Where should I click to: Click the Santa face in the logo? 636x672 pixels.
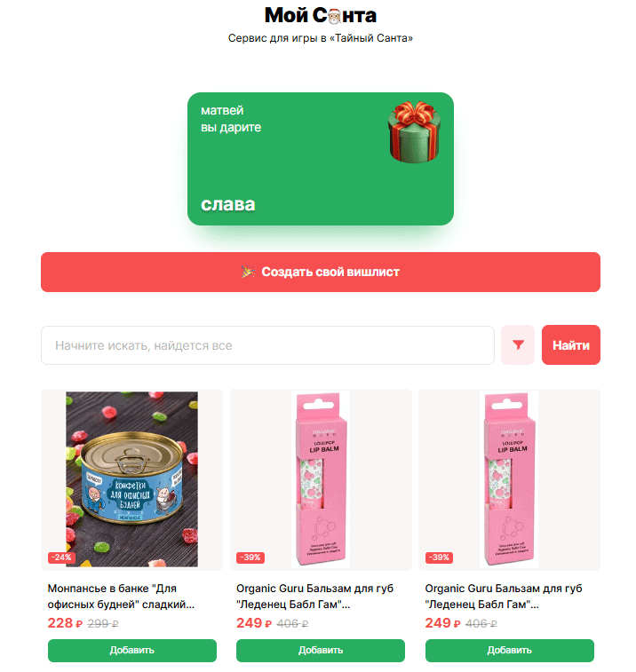[335, 16]
